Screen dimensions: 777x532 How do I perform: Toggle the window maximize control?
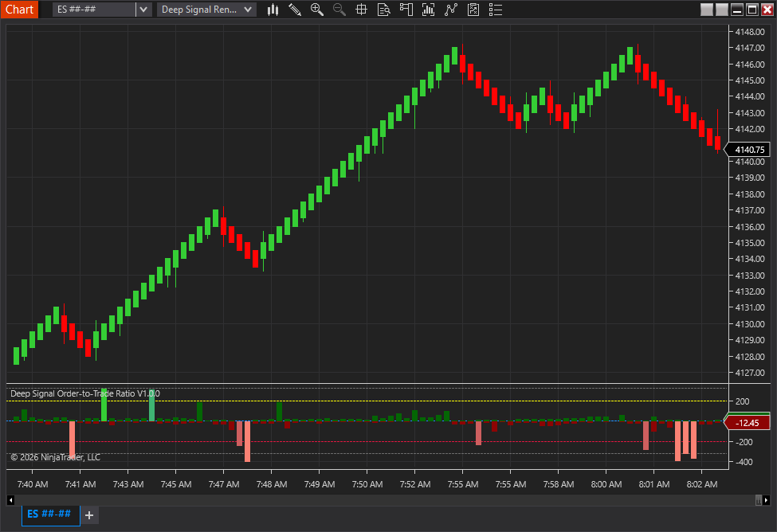(752, 10)
